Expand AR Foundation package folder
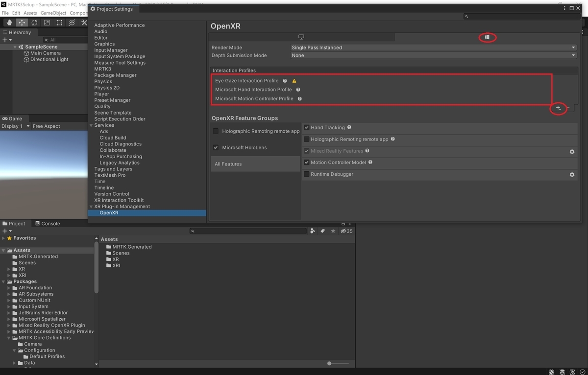This screenshot has width=588, height=375. pyautogui.click(x=9, y=288)
